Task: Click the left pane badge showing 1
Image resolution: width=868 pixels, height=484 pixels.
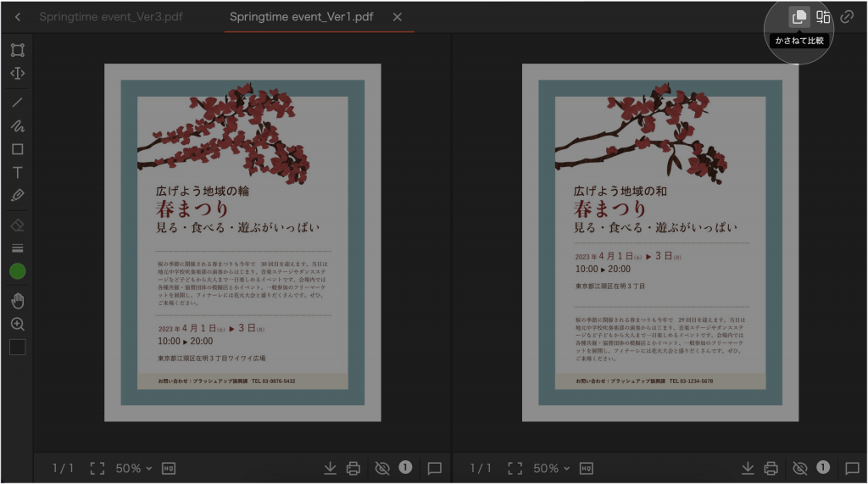Action: (x=405, y=467)
